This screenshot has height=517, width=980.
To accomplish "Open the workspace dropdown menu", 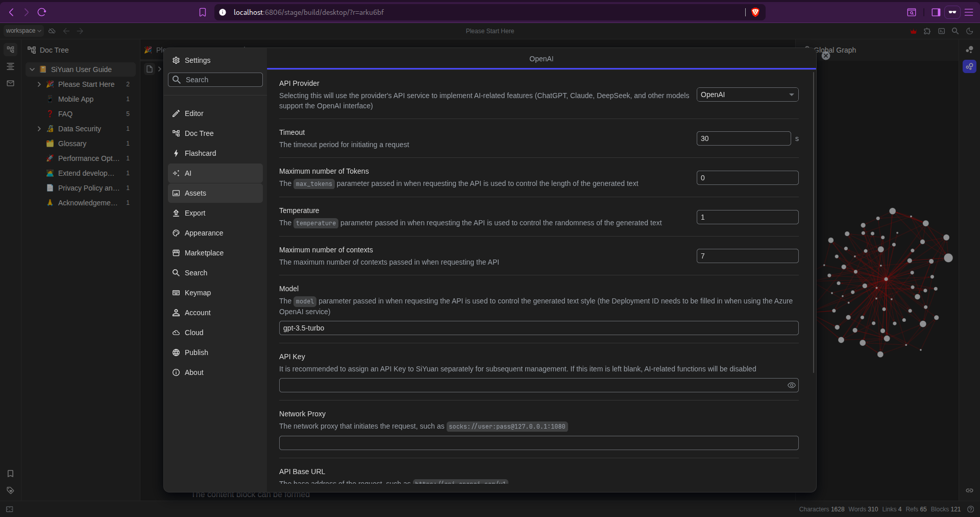I will point(23,31).
